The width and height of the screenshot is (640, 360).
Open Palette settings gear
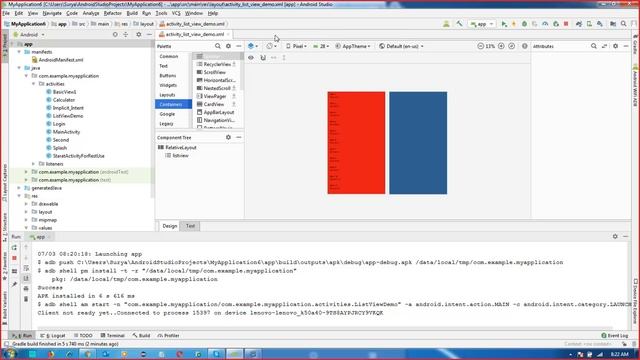click(x=229, y=46)
